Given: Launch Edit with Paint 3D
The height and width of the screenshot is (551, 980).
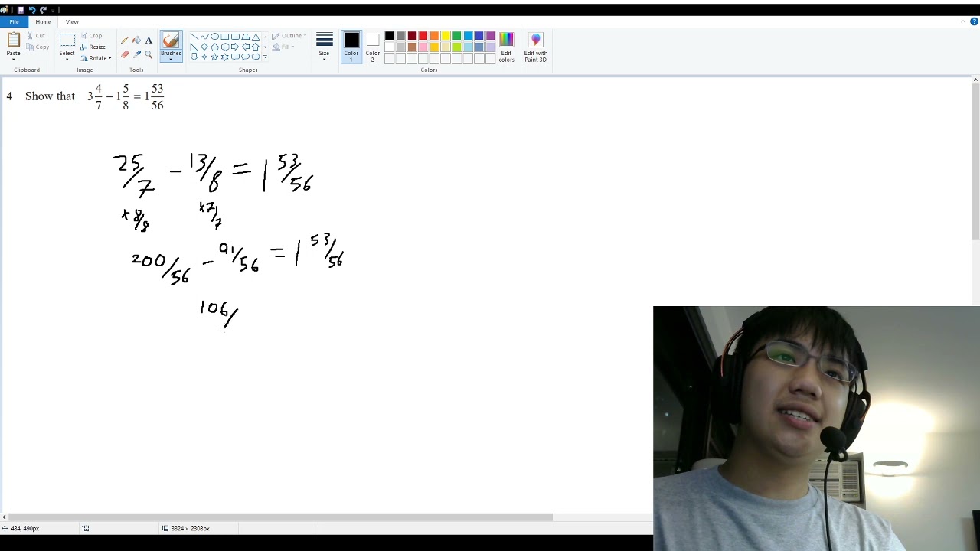Looking at the screenshot, I should (x=536, y=47).
